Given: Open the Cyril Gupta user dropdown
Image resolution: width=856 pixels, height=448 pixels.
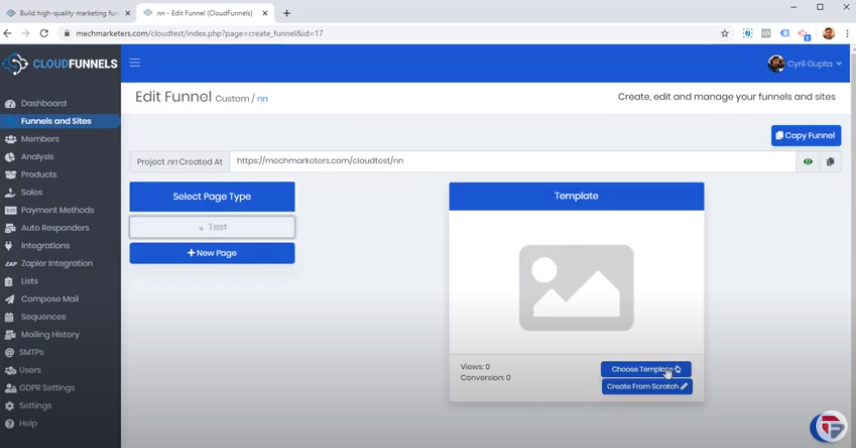Looking at the screenshot, I should [x=805, y=63].
